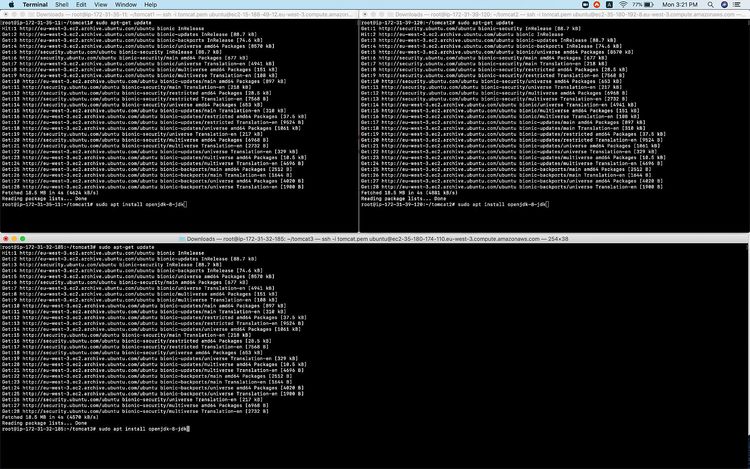Click 'Reading package lists... Done' in tomcat3 window
This screenshot has height=469, width=750.
coord(44,423)
